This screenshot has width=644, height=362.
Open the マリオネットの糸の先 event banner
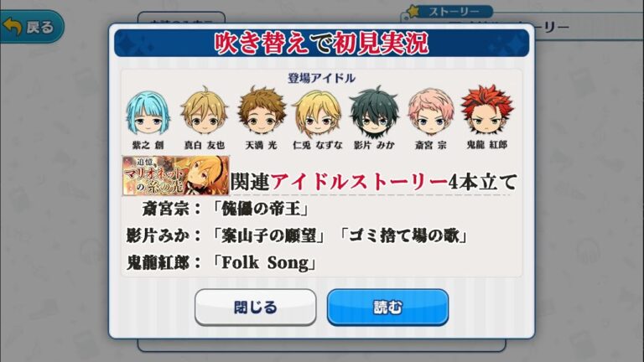point(176,175)
